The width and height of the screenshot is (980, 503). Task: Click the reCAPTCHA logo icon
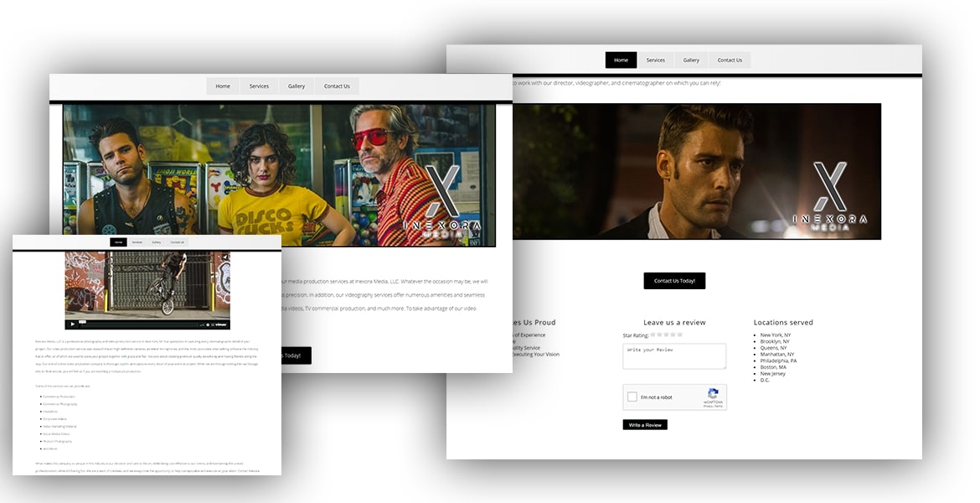[x=713, y=393]
